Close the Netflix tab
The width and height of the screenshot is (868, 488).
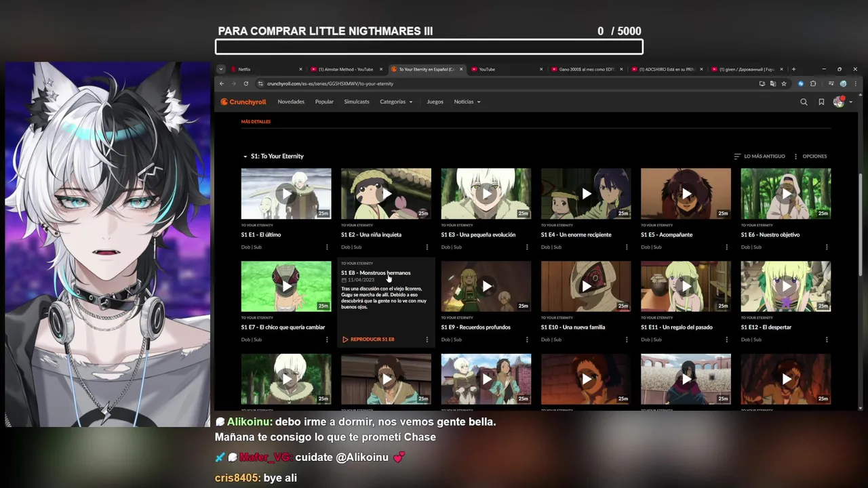pos(300,69)
